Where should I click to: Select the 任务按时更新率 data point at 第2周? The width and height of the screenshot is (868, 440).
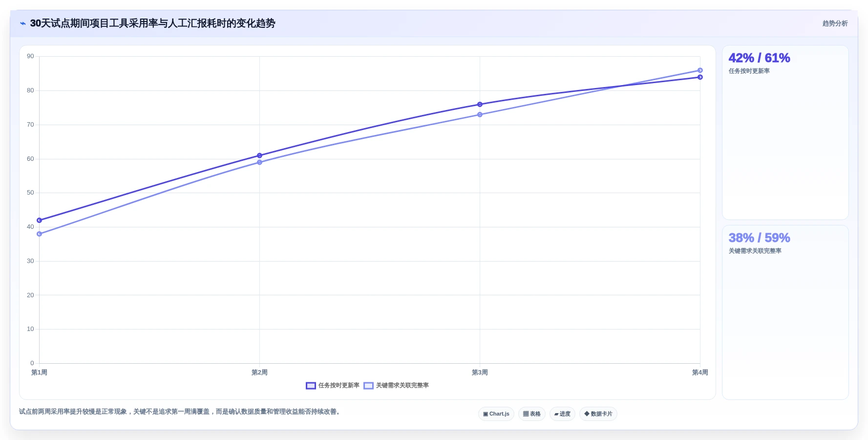pyautogui.click(x=259, y=155)
